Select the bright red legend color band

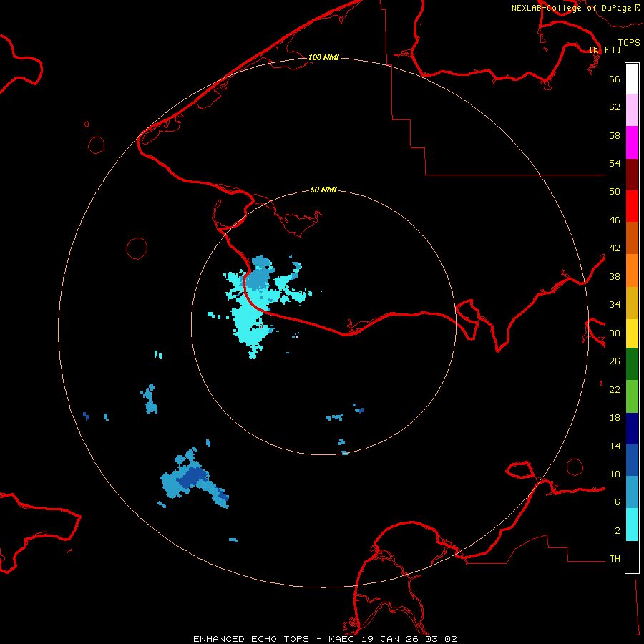click(632, 206)
